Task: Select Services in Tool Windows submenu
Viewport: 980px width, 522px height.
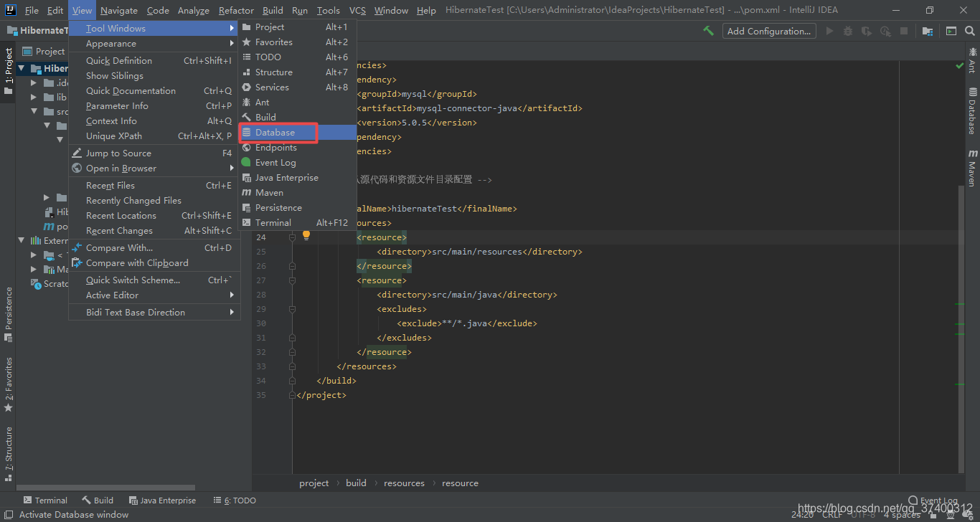Action: coord(298,87)
